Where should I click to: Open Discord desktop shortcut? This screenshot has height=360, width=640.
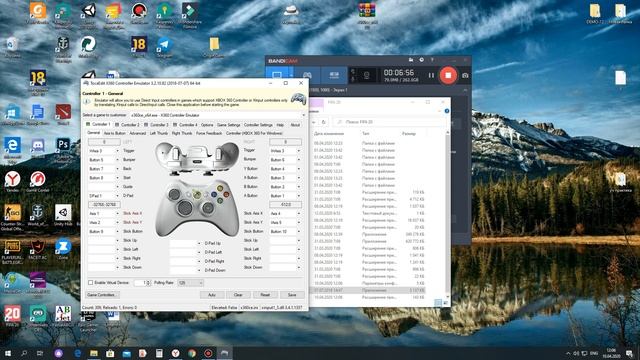click(38, 148)
